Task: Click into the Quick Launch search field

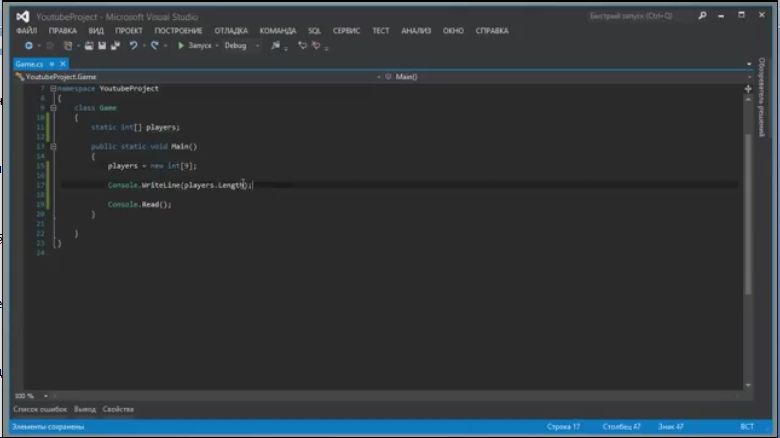Action: tap(639, 16)
